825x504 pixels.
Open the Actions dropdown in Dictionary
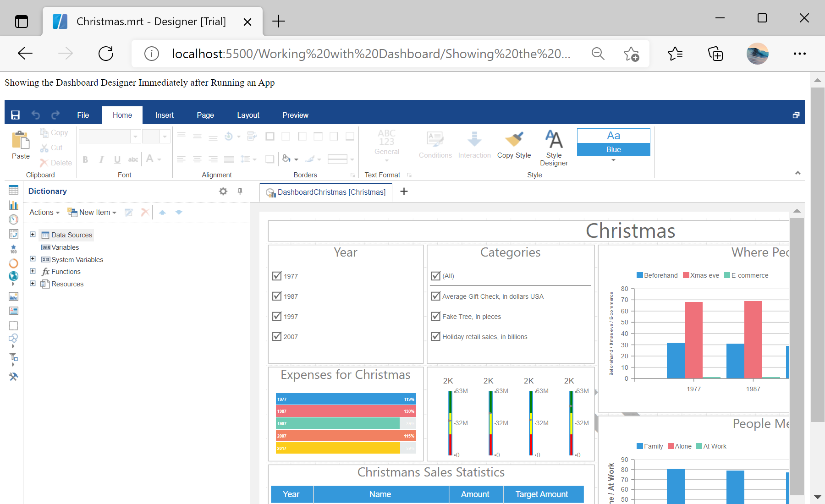coord(44,212)
